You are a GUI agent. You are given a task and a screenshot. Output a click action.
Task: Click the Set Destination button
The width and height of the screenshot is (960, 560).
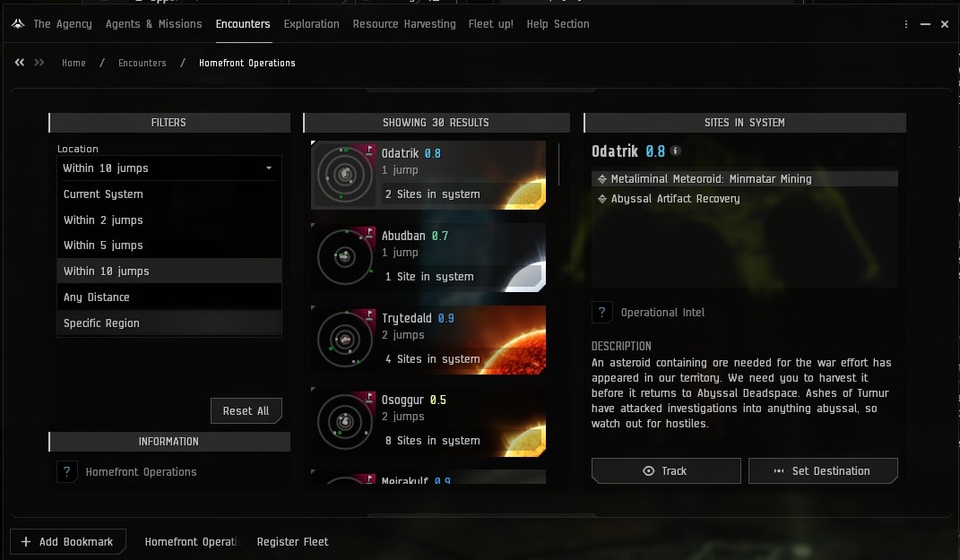pos(822,471)
